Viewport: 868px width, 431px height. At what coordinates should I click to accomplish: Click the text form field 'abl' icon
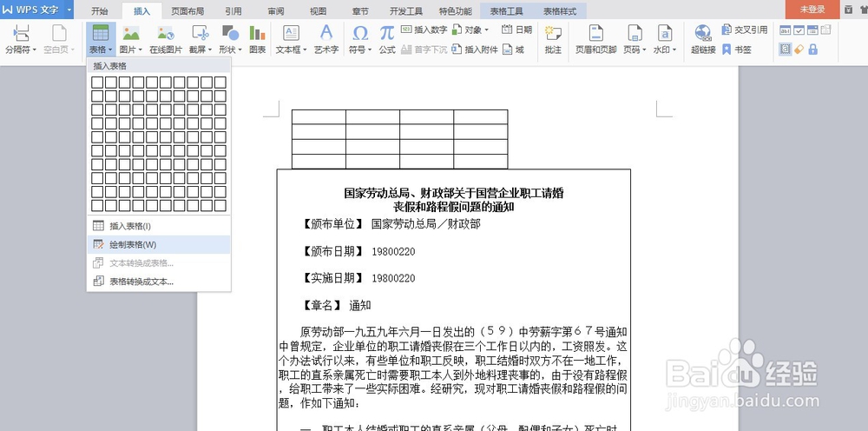tap(785, 30)
